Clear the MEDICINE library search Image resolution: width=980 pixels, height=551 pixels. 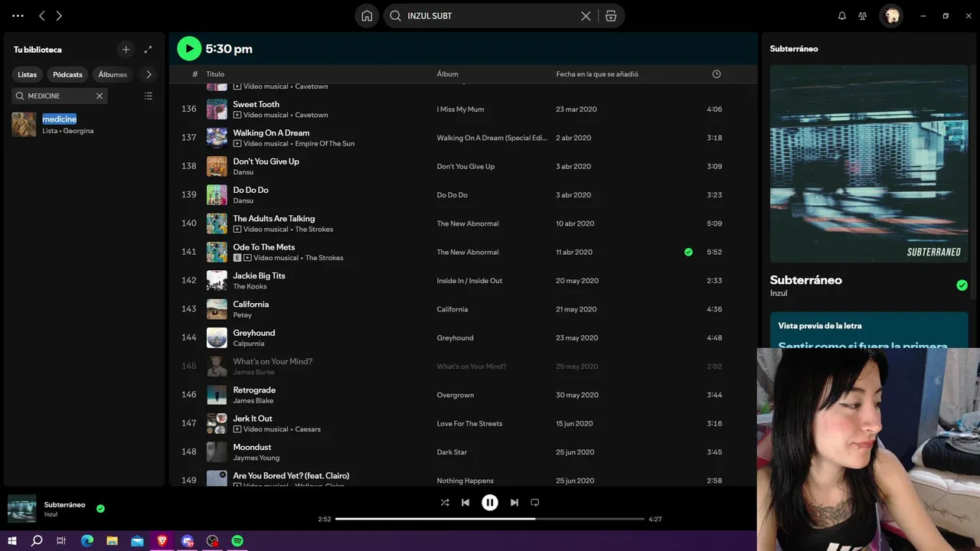(x=99, y=96)
